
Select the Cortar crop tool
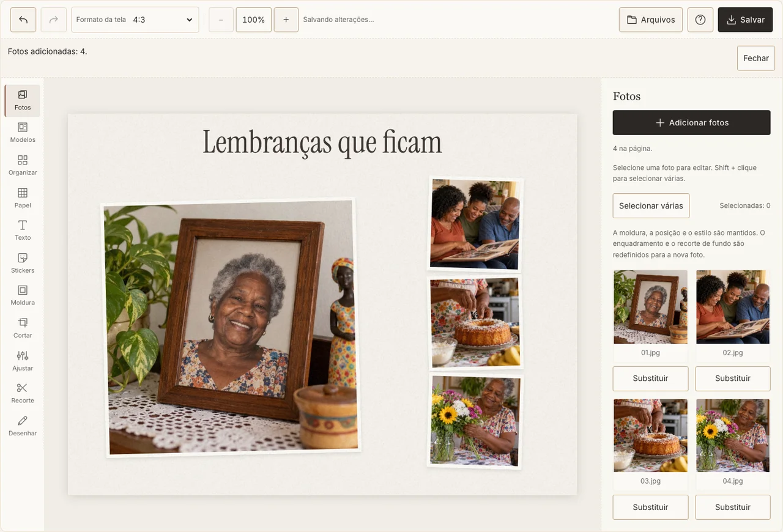[23, 329]
